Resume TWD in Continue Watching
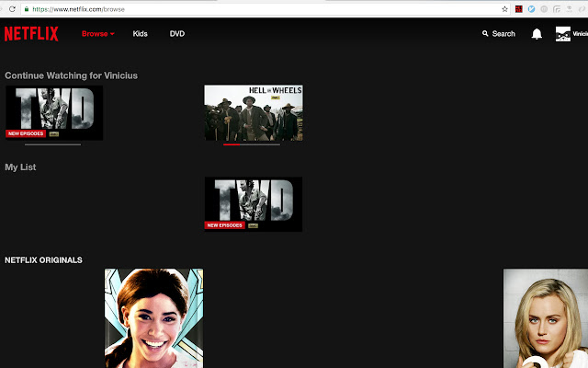This screenshot has height=368, width=588. point(54,112)
